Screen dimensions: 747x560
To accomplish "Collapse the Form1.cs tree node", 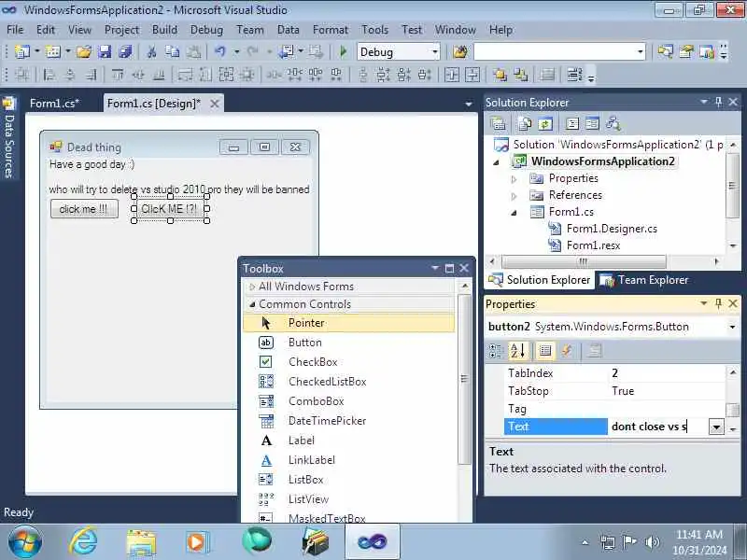I will [514, 213].
